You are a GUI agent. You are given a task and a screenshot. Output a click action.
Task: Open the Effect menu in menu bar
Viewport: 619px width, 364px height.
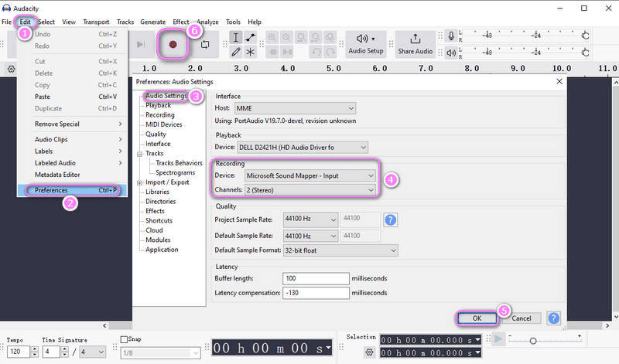[x=181, y=22]
